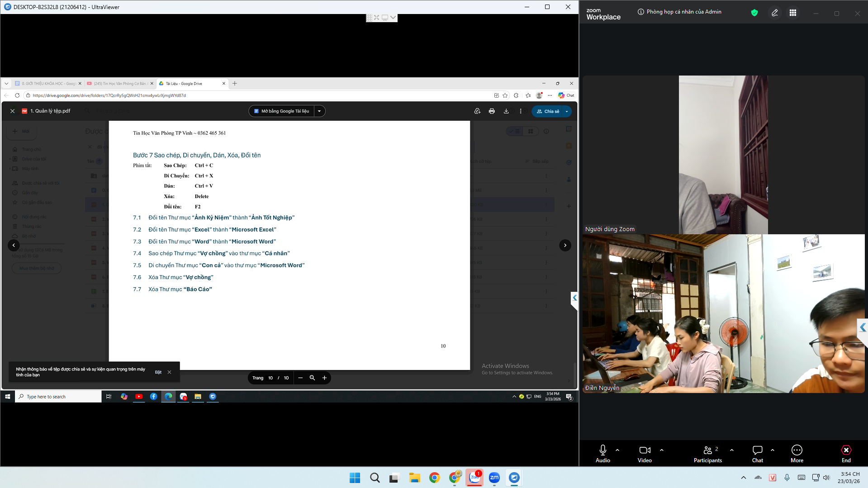Click the browser address bar URL
Screen dimensions: 868x488
[109, 95]
